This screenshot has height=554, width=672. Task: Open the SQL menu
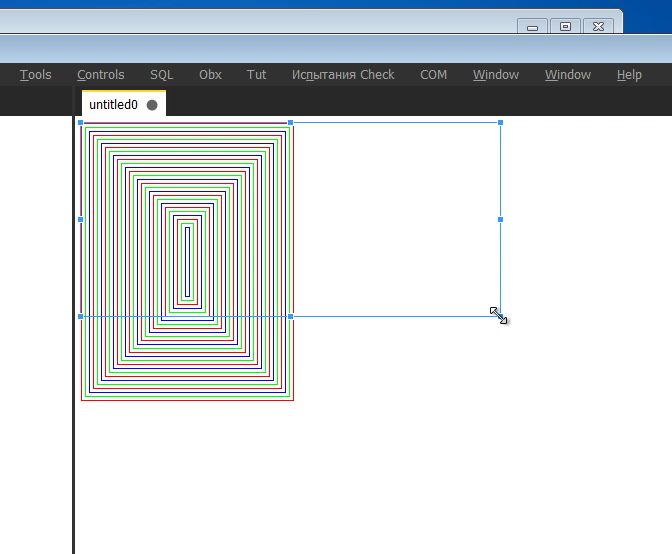click(161, 75)
